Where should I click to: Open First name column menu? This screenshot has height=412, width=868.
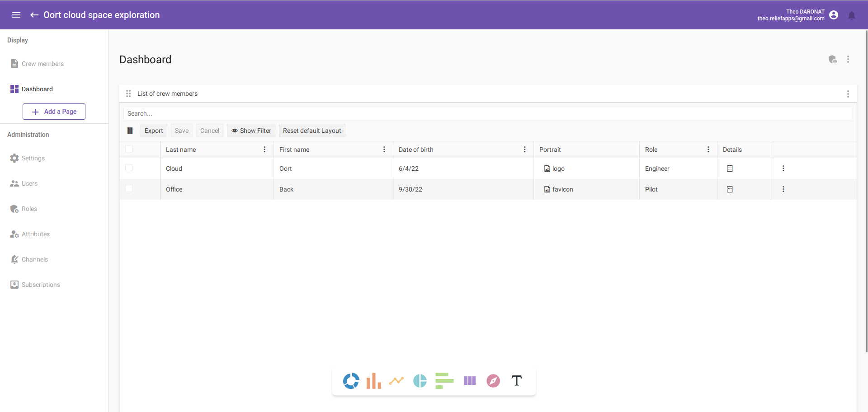384,150
